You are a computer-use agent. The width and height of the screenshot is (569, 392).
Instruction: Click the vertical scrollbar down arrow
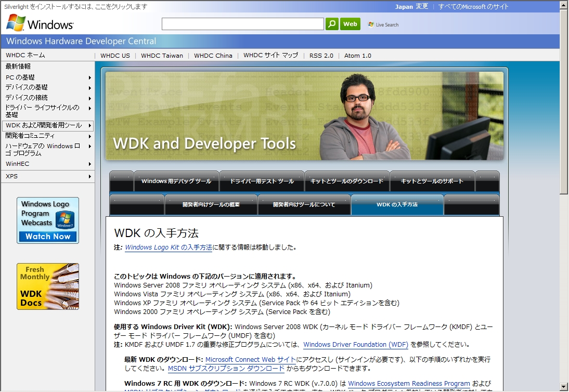[x=564, y=386]
